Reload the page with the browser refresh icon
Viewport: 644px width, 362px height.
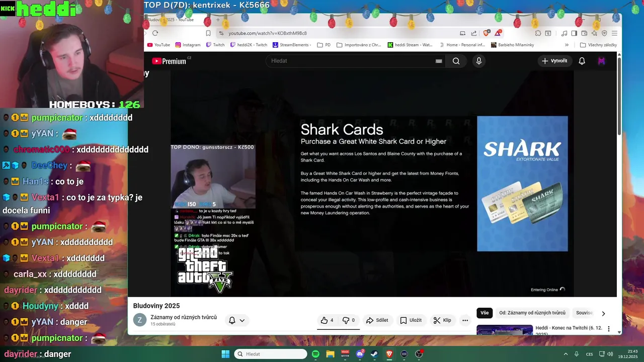(x=155, y=33)
